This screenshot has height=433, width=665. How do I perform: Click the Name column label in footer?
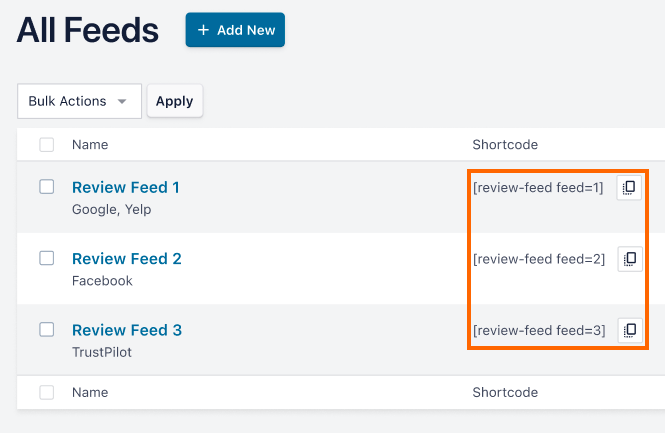coord(90,393)
